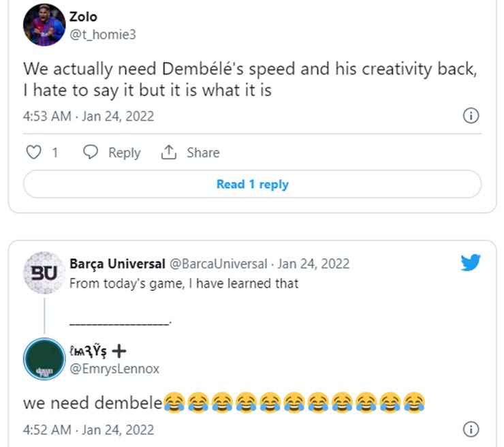The width and height of the screenshot is (504, 447).
Task: Click the Barça Universal account name
Action: pyautogui.click(x=117, y=264)
